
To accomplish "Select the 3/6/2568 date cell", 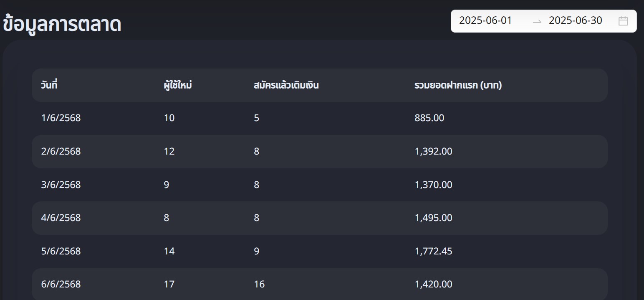I will [61, 185].
